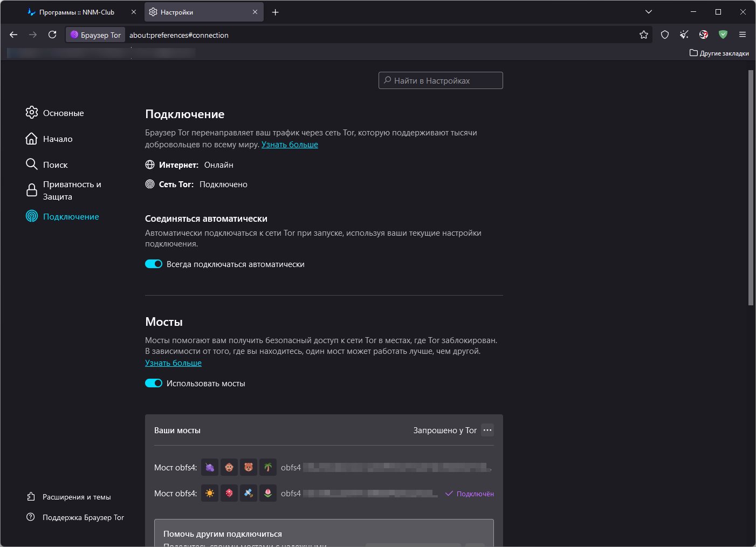This screenshot has height=547, width=756.
Task: Click the Найти в Настройках search field
Action: pyautogui.click(x=441, y=81)
